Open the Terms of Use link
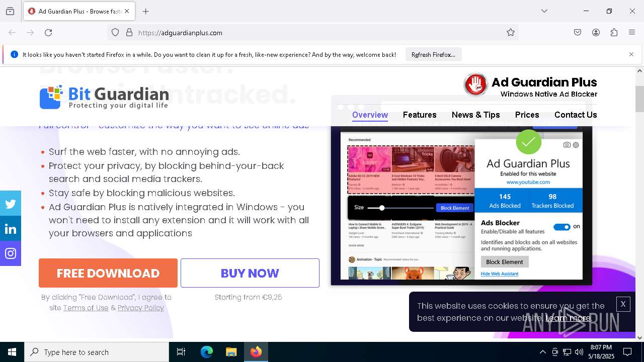644x362 pixels. (86, 308)
